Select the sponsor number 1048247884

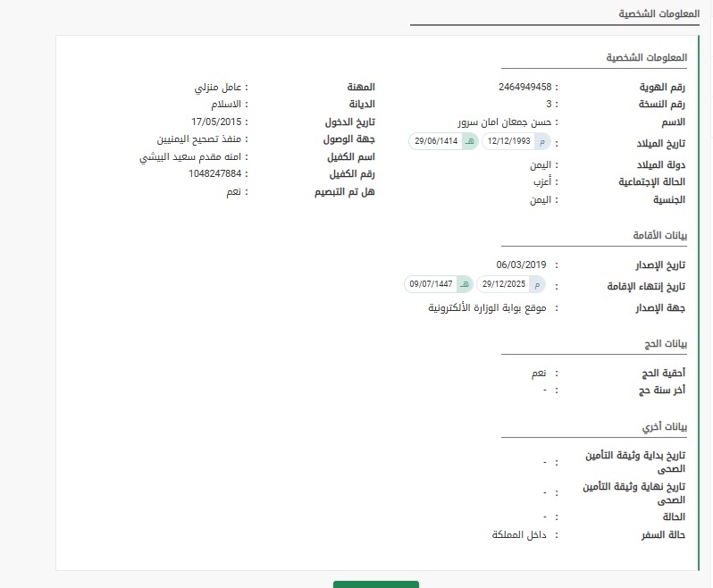click(x=215, y=173)
